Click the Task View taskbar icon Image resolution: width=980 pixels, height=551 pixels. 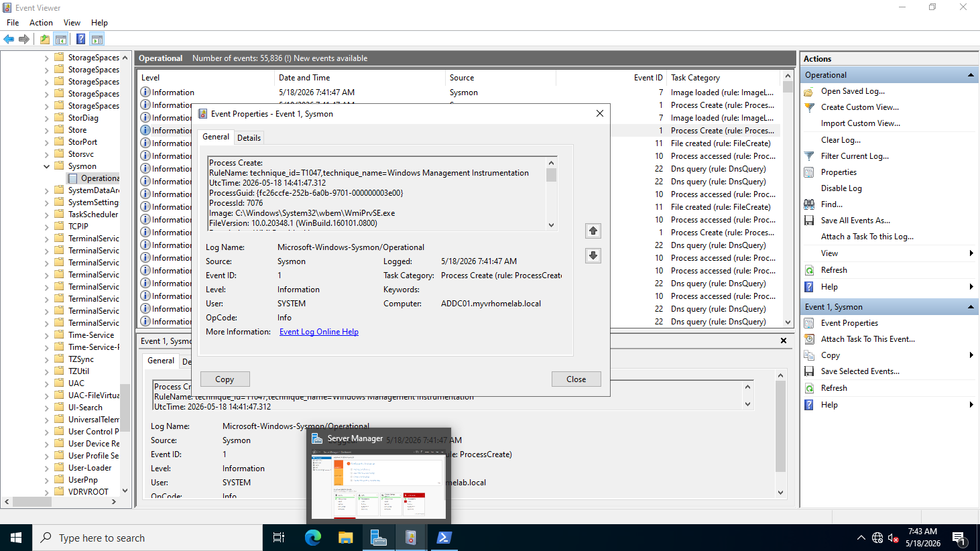[279, 538]
